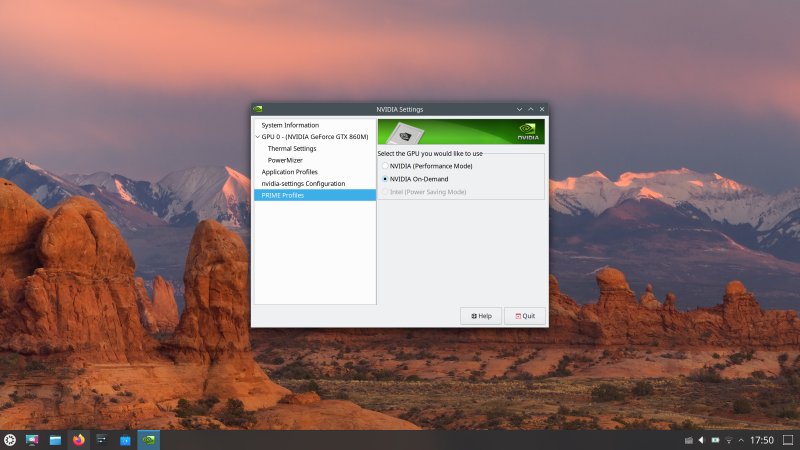Image resolution: width=800 pixels, height=450 pixels.
Task: Open the KDE application launcher
Action: tap(10, 440)
